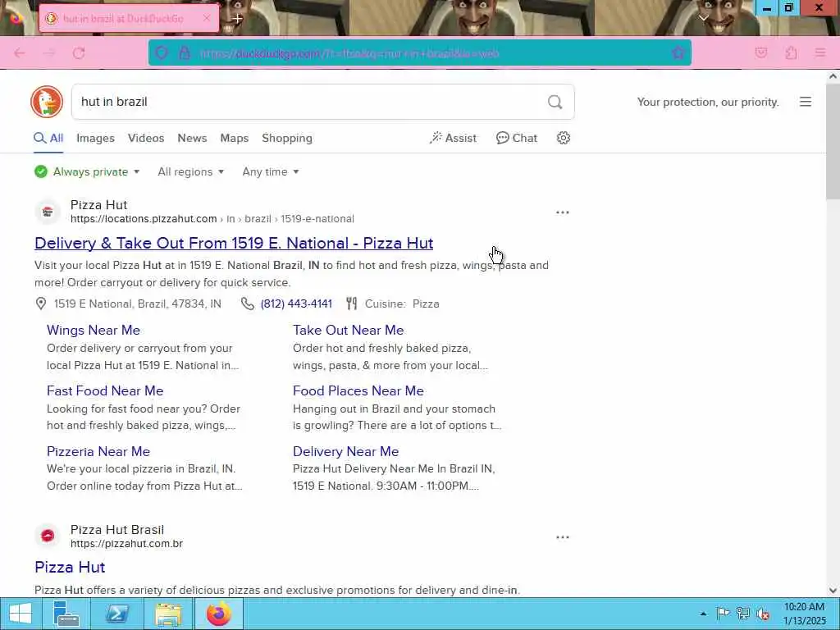Click the scrollbar down arrow

coord(833,591)
